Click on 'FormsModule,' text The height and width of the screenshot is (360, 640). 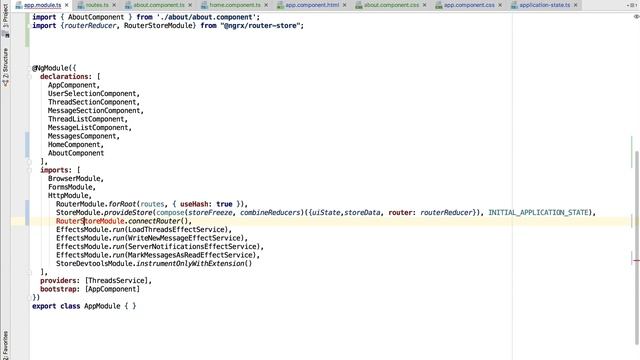[72, 187]
